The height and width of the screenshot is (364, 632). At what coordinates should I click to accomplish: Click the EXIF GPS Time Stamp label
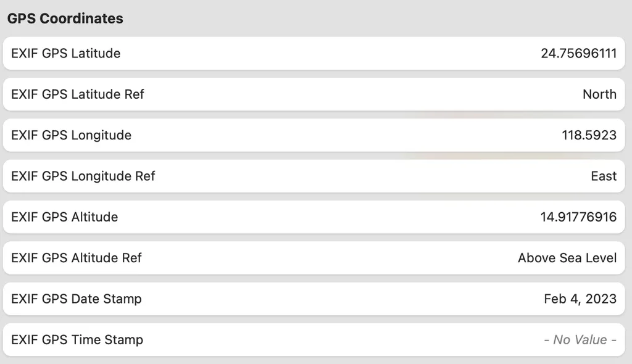[77, 340]
